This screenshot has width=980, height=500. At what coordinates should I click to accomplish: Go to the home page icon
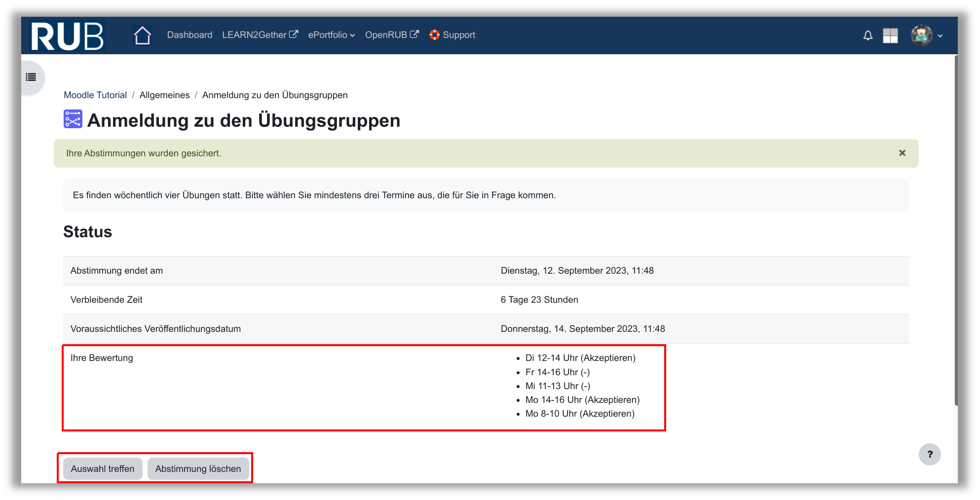[142, 36]
